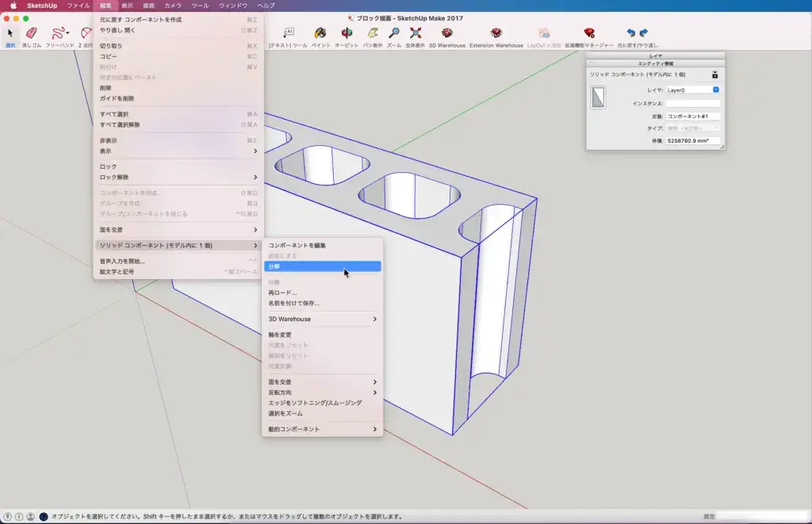
Task: Choose 分解 explode in submenu
Action: pyautogui.click(x=322, y=266)
